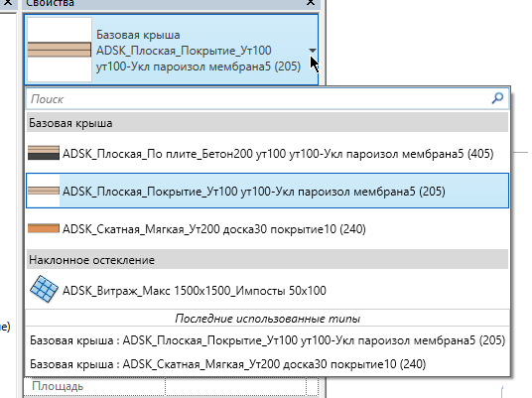The image size is (532, 398).
Task: Collapse the type selector dropdown arrow
Action: (x=312, y=51)
